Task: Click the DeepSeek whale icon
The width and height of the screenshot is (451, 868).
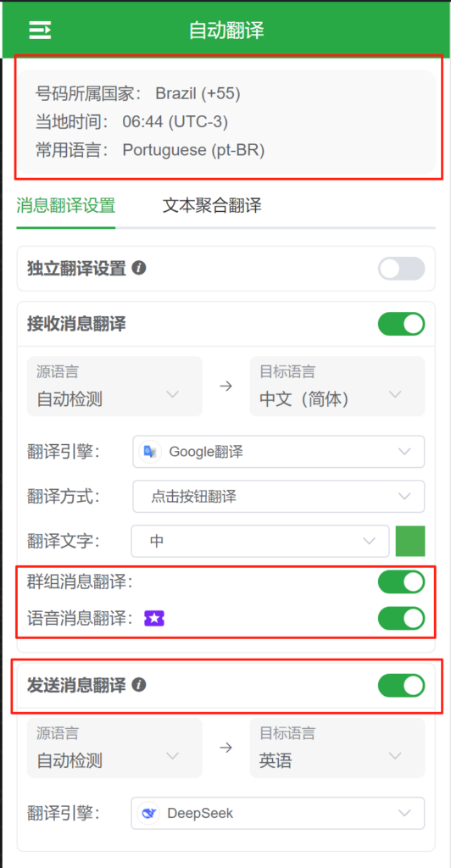Action: click(148, 813)
